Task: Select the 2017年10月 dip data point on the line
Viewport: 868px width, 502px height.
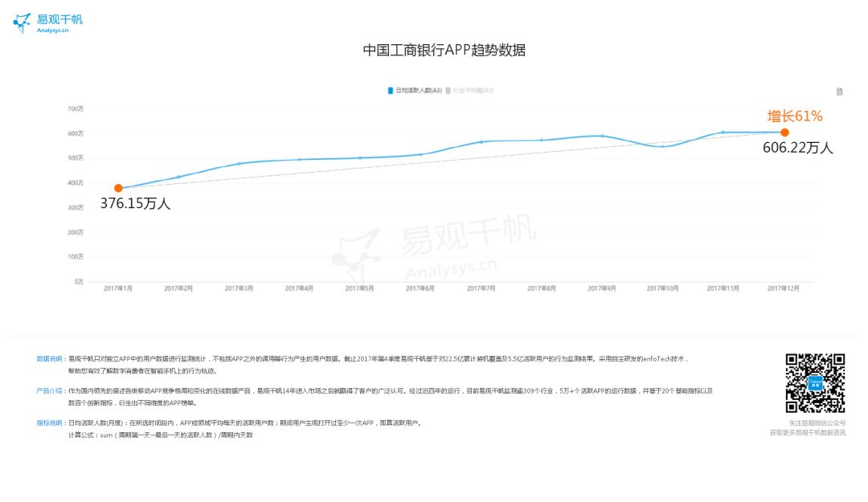Action: point(662,146)
